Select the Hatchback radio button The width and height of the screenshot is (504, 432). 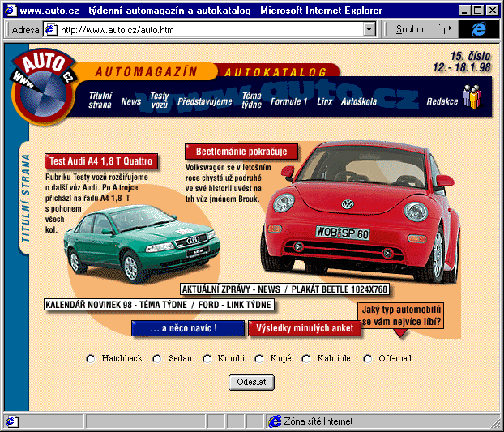91,359
